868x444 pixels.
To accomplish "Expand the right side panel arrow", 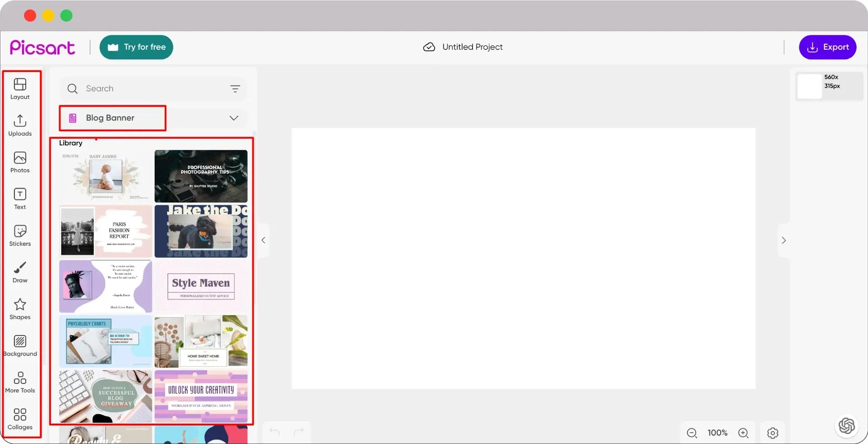I will click(x=783, y=241).
